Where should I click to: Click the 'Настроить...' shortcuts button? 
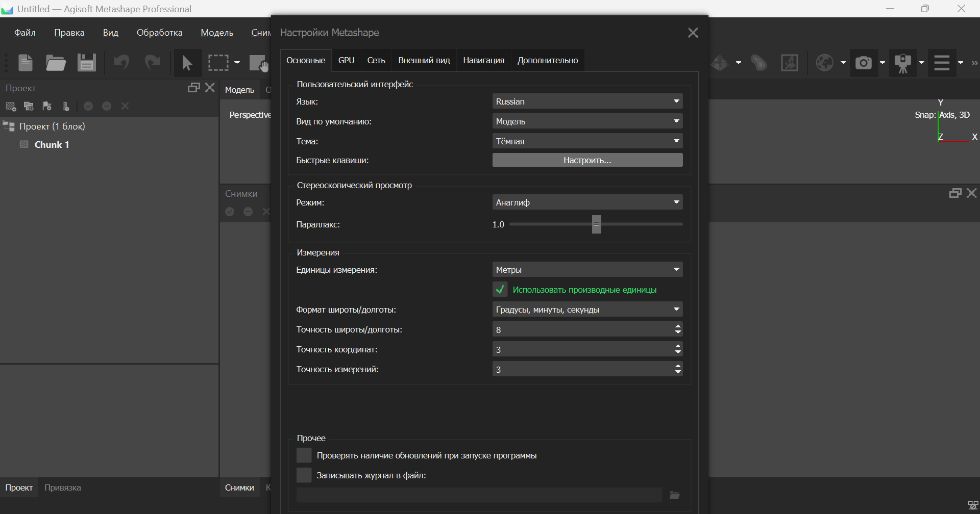(587, 160)
